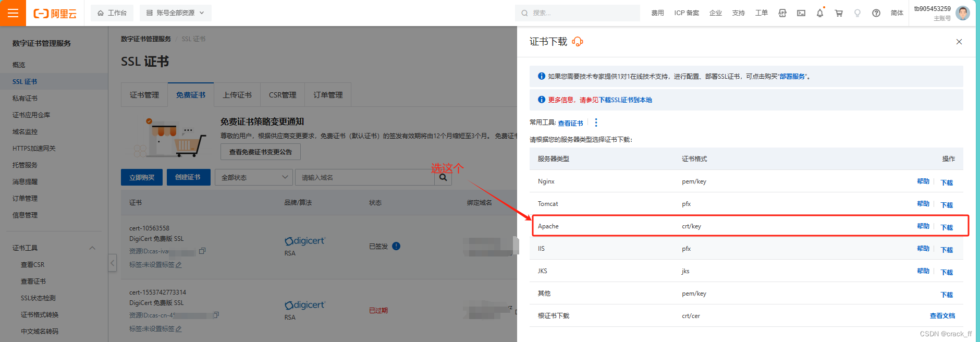Copy resource ID of cert-10563558

202,251
